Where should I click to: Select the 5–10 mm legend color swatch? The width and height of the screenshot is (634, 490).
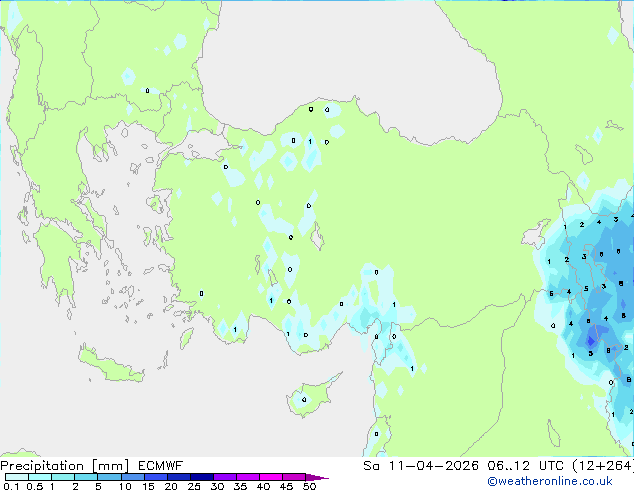(109, 477)
